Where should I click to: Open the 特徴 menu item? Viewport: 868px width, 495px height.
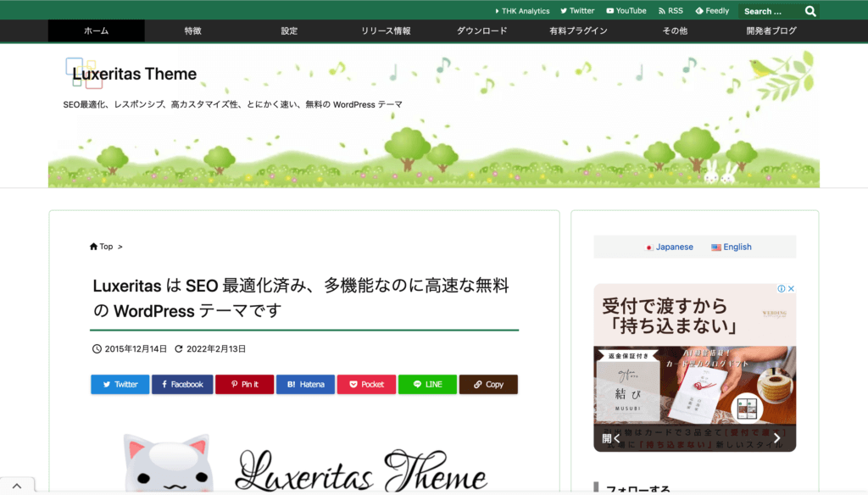coord(192,31)
